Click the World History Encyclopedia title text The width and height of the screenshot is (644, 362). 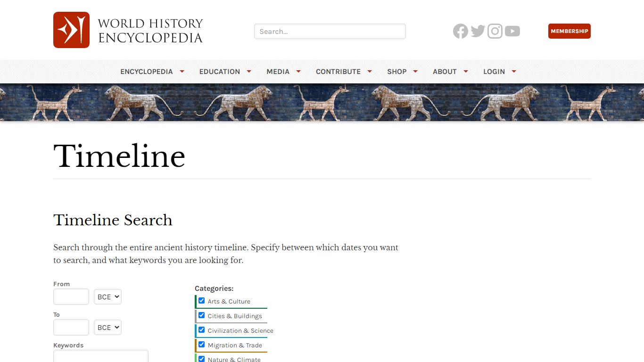[x=150, y=31]
